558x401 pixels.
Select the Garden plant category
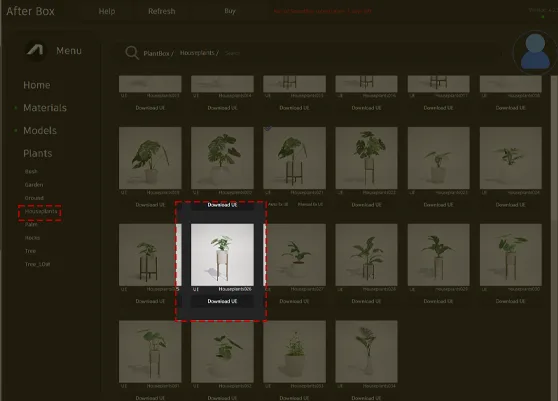(x=34, y=185)
